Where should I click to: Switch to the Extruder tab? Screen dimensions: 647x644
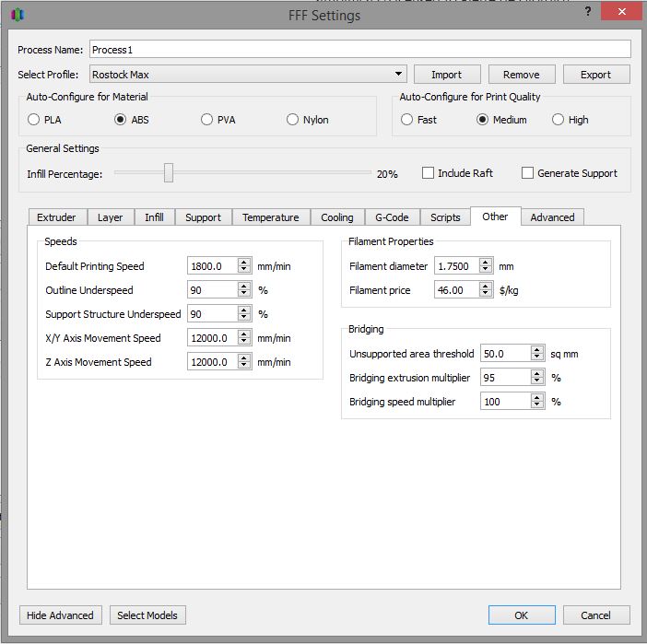pos(56,217)
